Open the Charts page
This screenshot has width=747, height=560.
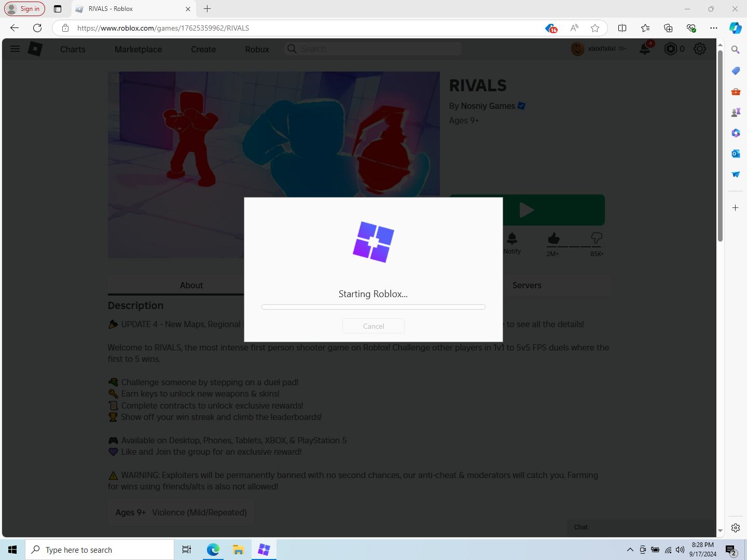pyautogui.click(x=73, y=49)
